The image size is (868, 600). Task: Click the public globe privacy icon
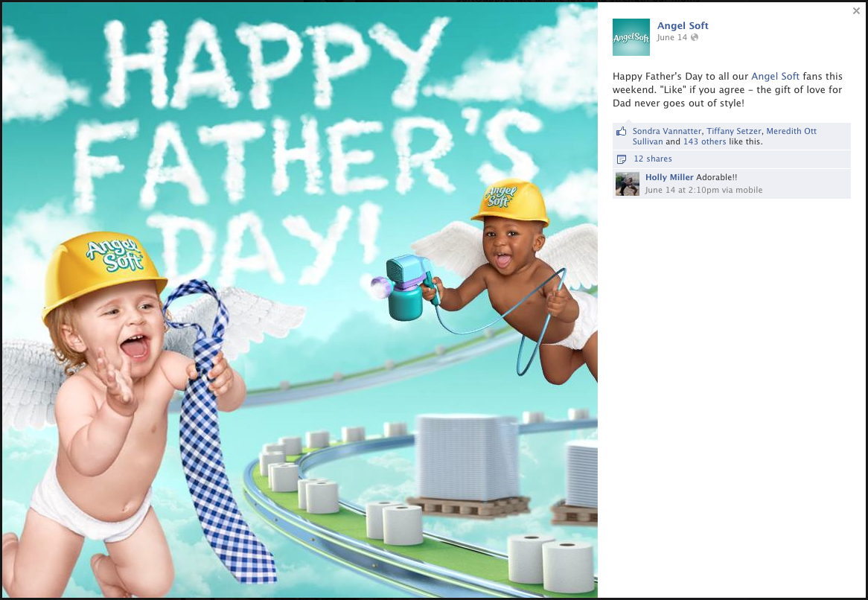point(695,38)
